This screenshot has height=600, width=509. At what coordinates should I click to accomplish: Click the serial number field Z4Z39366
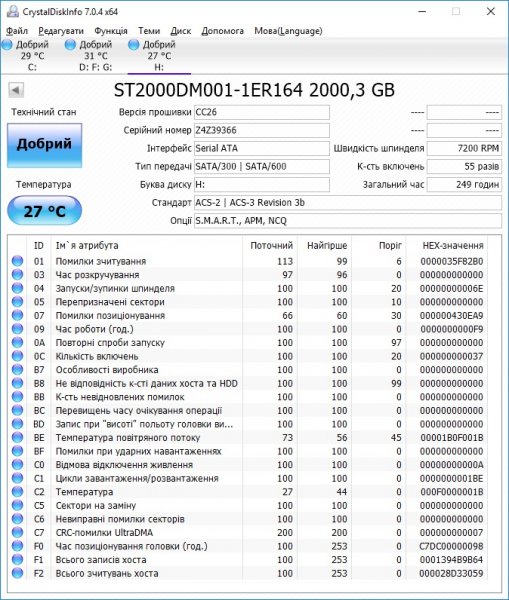(262, 130)
